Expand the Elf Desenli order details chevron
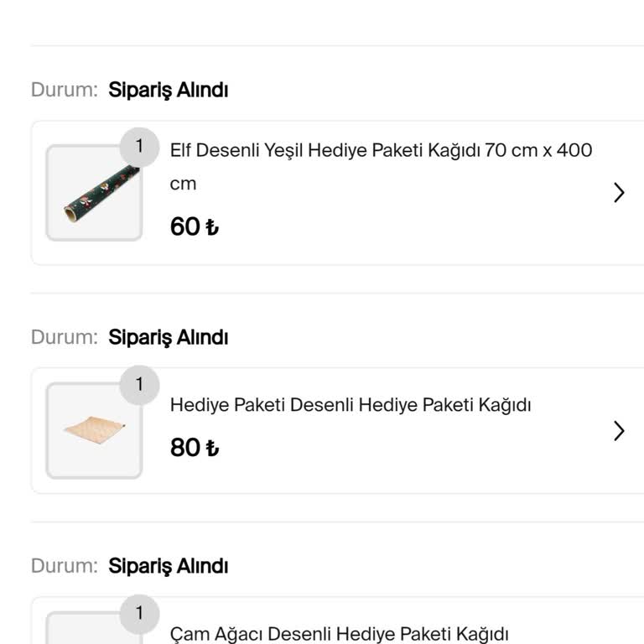Image resolution: width=644 pixels, height=644 pixels. click(619, 193)
